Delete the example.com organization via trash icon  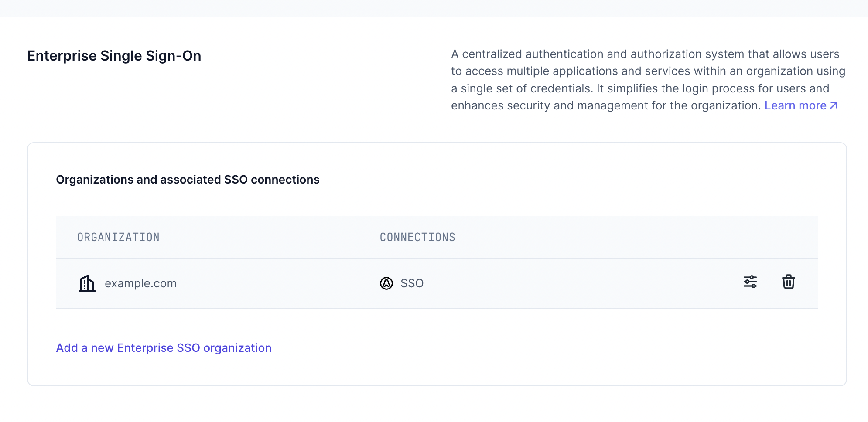(788, 282)
